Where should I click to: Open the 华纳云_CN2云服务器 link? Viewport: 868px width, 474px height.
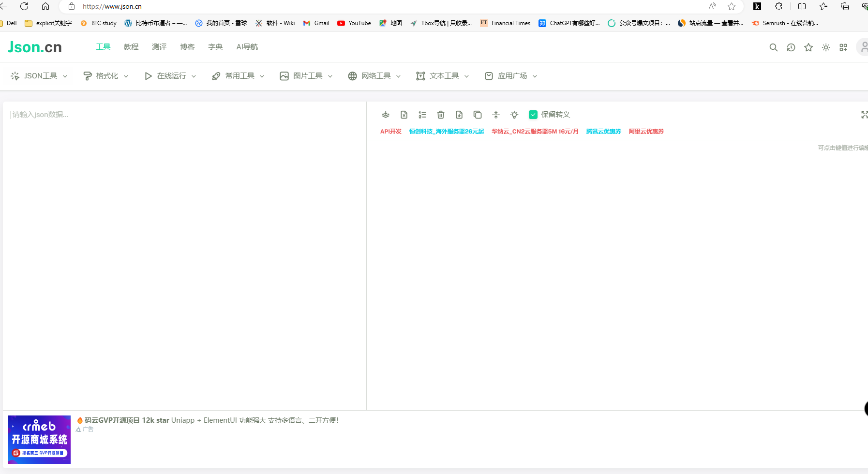click(x=535, y=132)
